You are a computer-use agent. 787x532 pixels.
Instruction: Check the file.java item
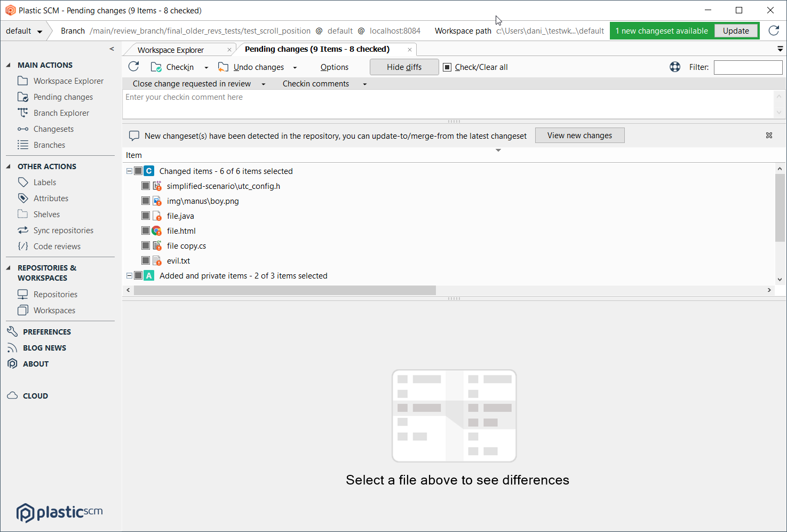[x=146, y=216]
